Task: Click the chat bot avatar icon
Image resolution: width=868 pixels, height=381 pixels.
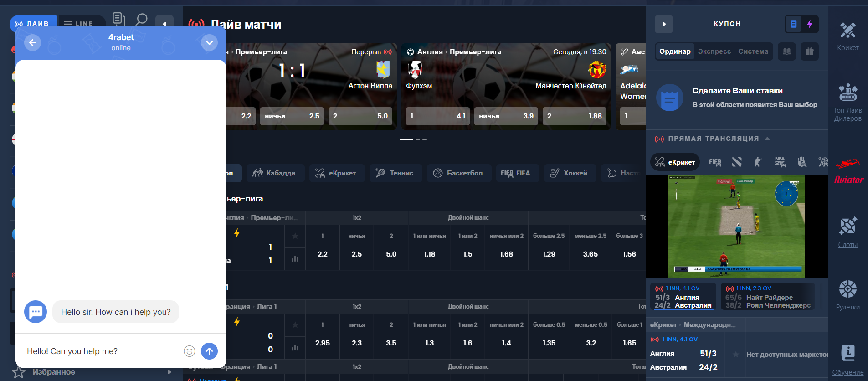Action: click(36, 312)
